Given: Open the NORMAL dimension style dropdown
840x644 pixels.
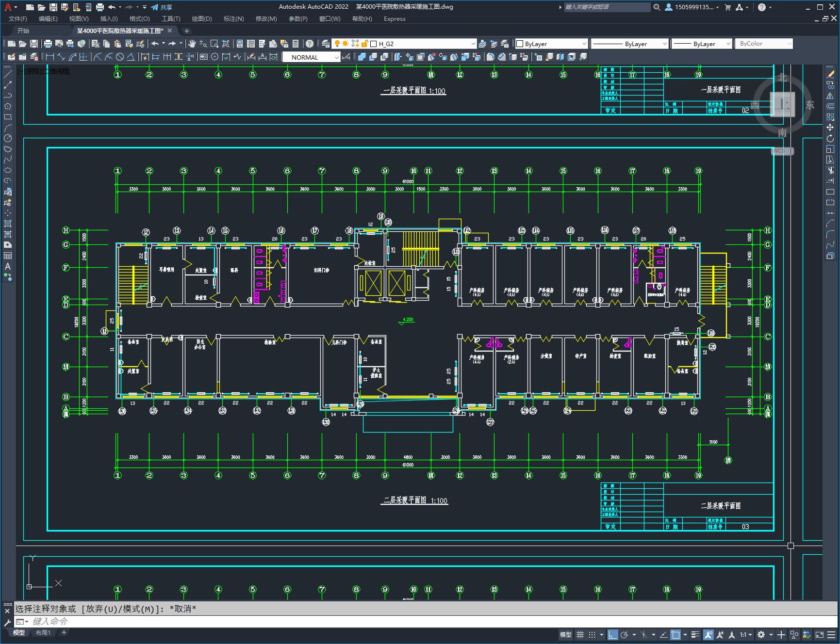Looking at the screenshot, I should pos(312,57).
